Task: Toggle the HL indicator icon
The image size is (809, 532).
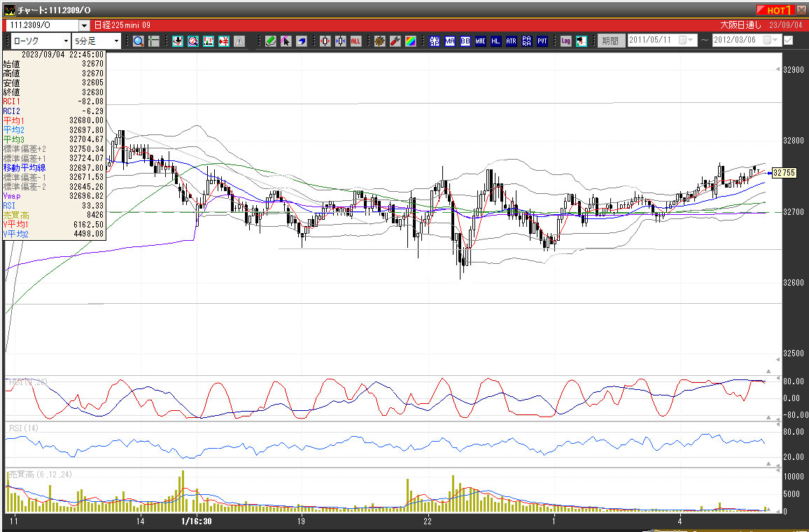Action: tap(495, 41)
